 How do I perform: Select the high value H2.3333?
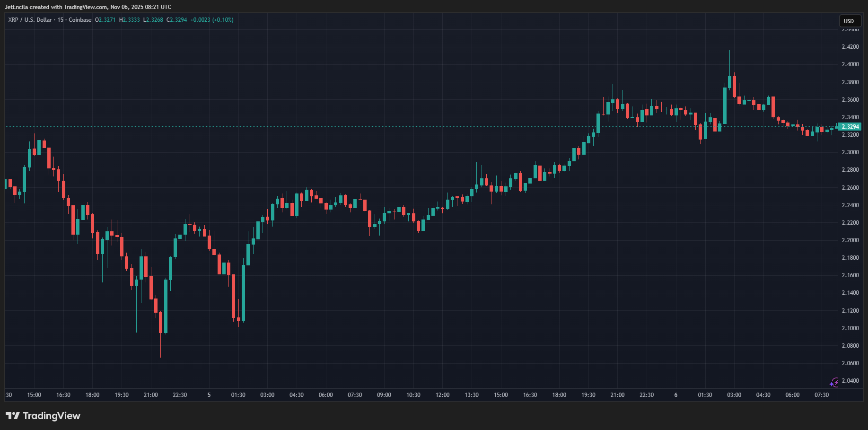tap(130, 20)
